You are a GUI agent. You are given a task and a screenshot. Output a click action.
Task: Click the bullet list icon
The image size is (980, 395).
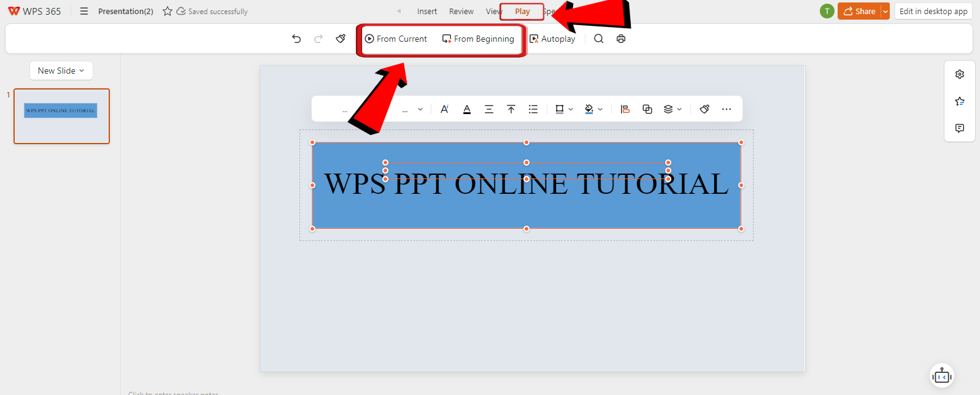click(x=533, y=109)
